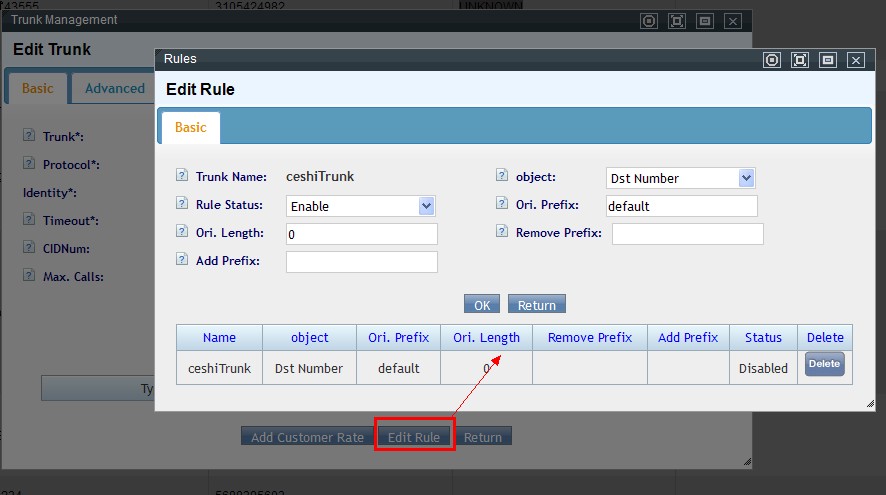Click into the Remove Prefix text box

687,234
